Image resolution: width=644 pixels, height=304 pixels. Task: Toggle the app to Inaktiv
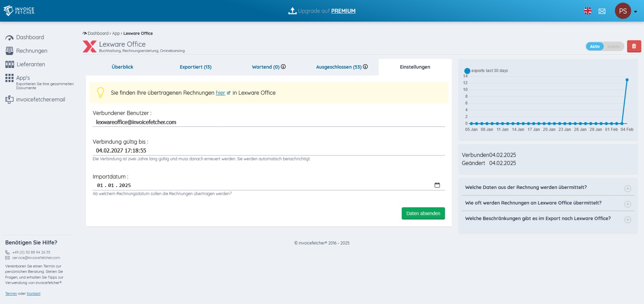613,47
